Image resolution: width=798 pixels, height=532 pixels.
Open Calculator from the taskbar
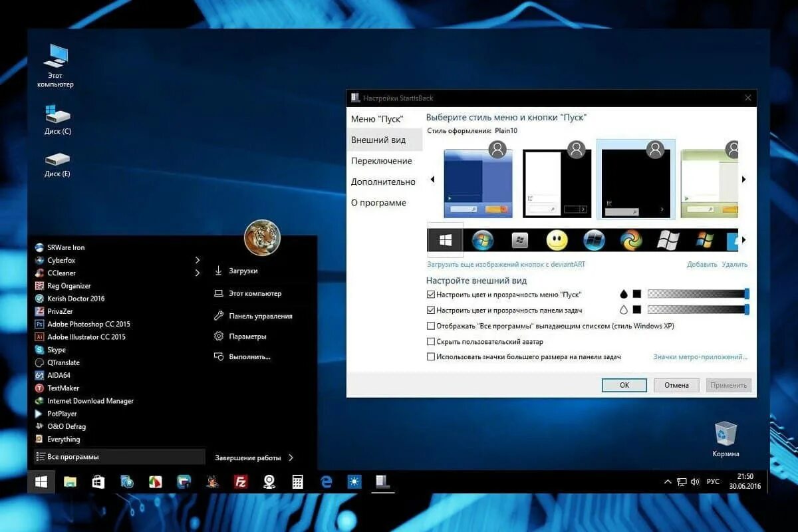pyautogui.click(x=297, y=482)
